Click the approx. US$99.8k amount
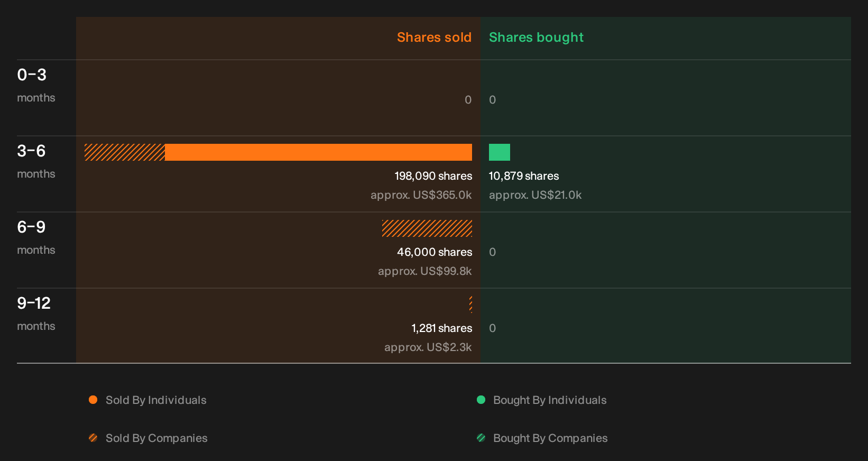The height and width of the screenshot is (461, 868). tap(425, 271)
